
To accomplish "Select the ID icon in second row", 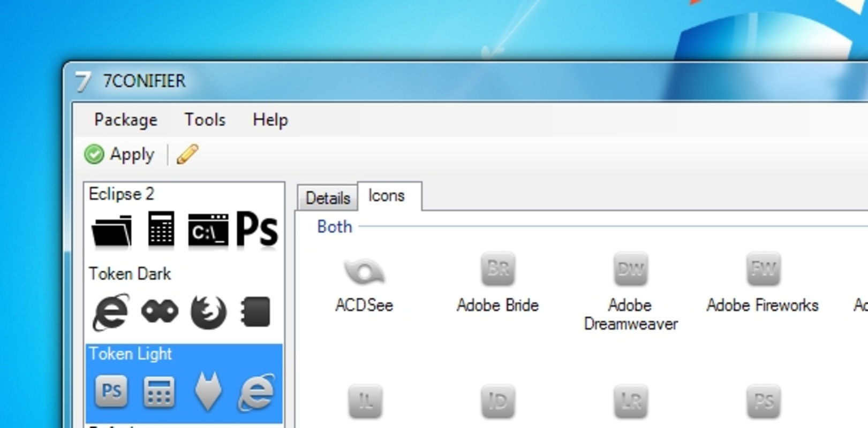I will point(498,401).
